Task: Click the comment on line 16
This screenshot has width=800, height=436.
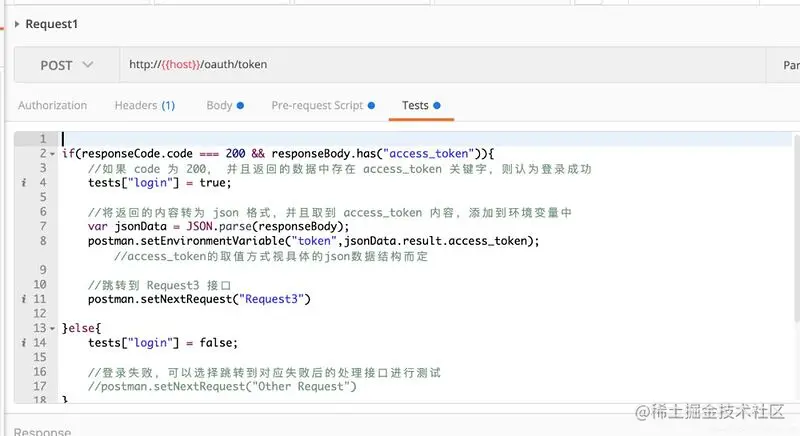Action: point(264,372)
